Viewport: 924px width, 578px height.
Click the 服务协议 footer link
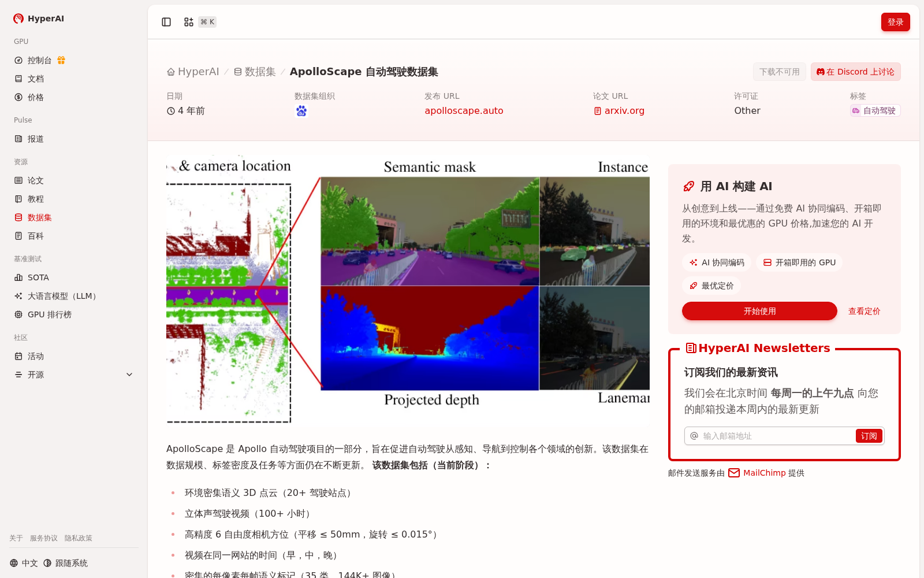[44, 538]
